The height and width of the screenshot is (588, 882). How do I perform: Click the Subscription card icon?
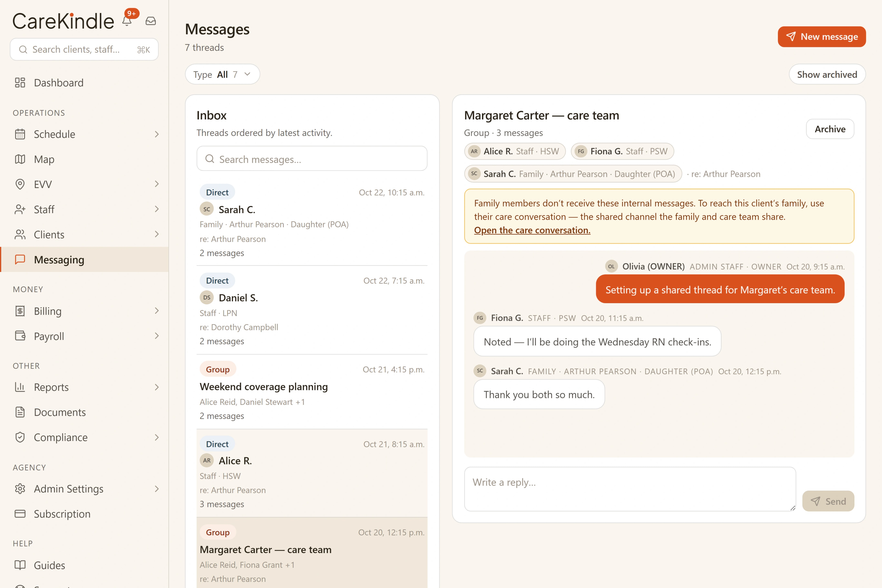(20, 514)
